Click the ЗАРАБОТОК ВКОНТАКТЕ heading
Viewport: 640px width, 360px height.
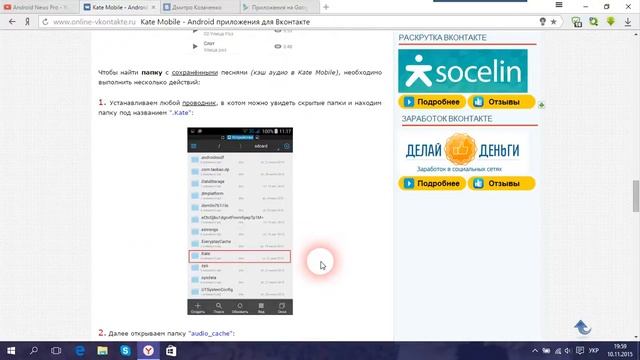(447, 119)
